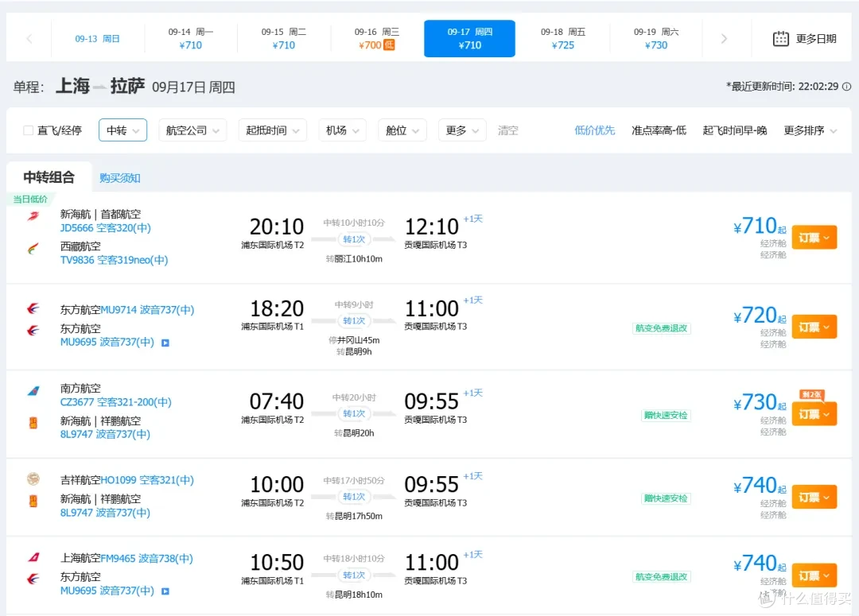859x616 pixels.
Task: Open the calendar icon for more dates
Action: point(781,39)
